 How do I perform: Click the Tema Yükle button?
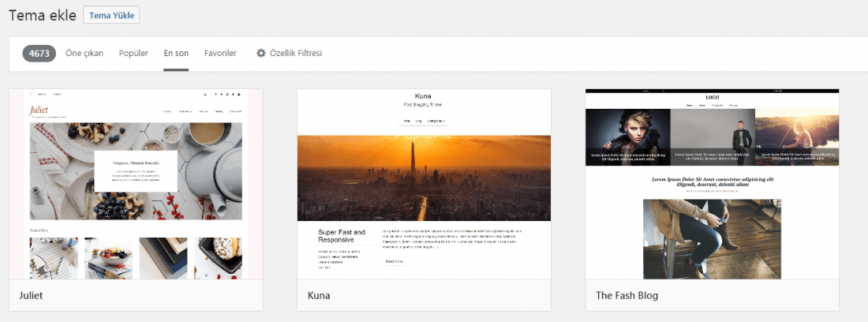tap(111, 15)
